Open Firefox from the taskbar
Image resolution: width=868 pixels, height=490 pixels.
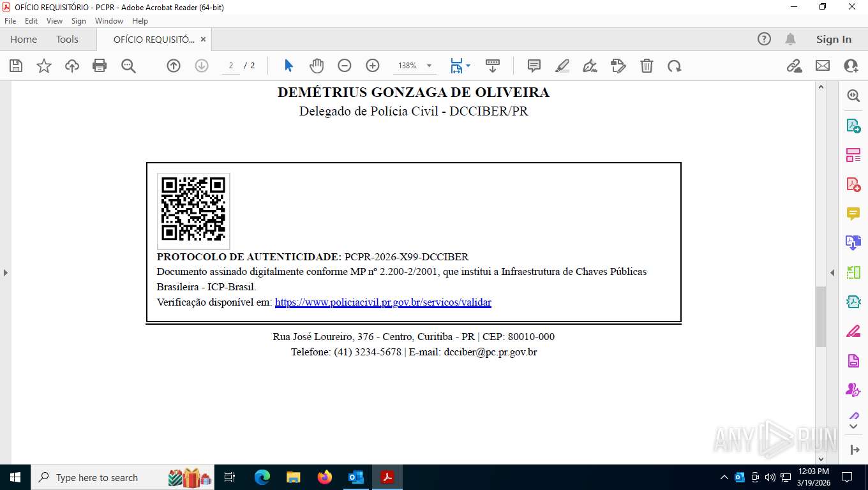click(x=325, y=477)
